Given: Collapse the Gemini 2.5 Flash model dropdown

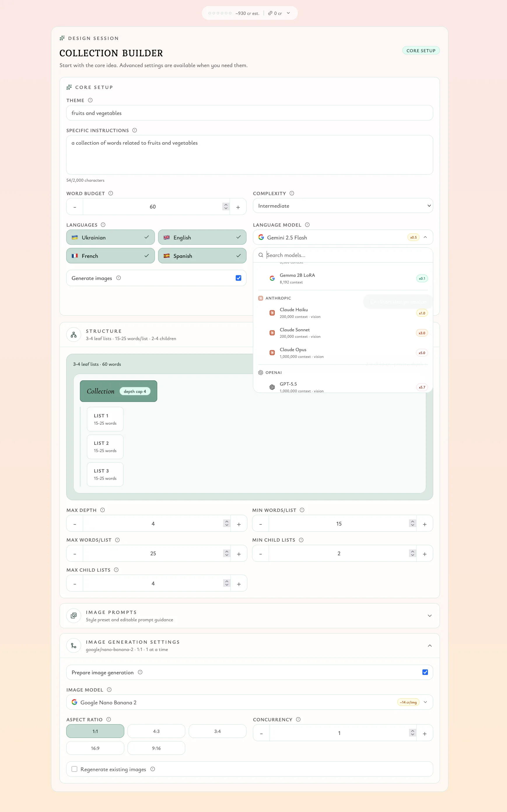Looking at the screenshot, I should click(343, 237).
